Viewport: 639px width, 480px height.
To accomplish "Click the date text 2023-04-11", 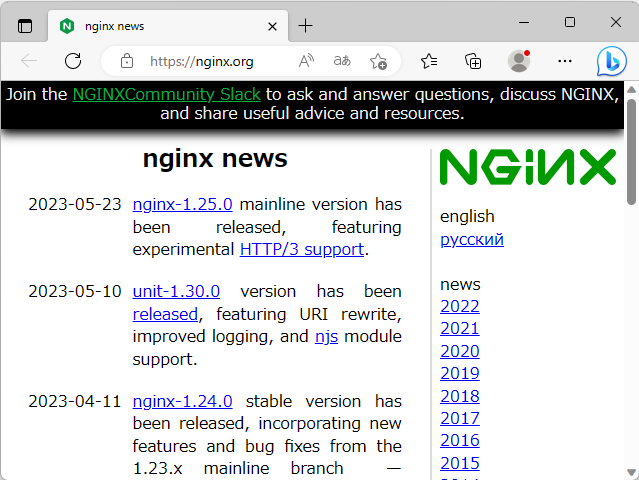I will [75, 401].
